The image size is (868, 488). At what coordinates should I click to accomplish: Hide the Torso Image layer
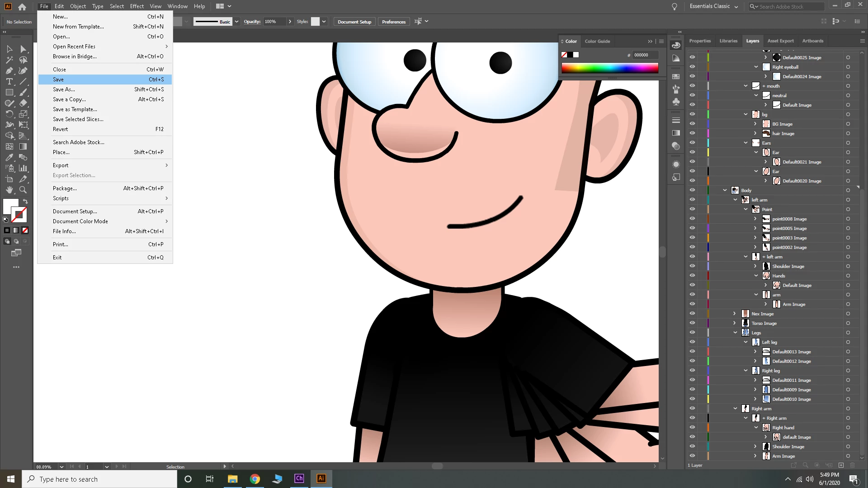pos(692,323)
